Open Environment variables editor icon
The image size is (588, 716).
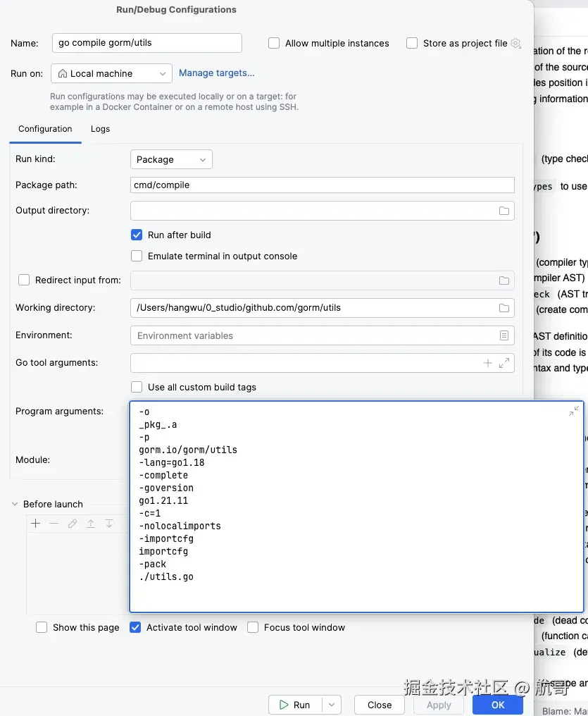coord(504,335)
